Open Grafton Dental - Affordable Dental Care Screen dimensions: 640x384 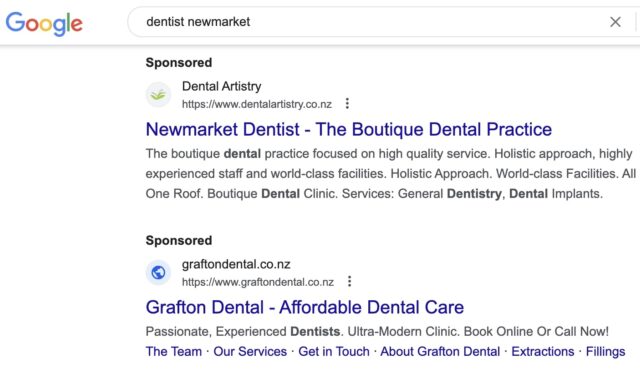pyautogui.click(x=304, y=307)
